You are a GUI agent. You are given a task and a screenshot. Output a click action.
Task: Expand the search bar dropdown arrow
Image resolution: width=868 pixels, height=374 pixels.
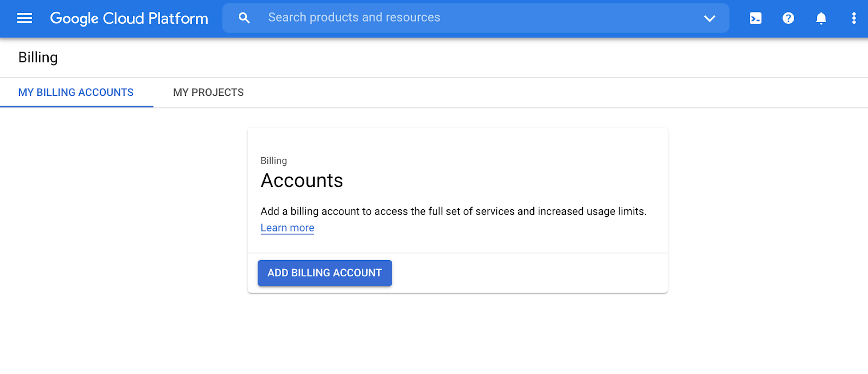click(x=710, y=18)
